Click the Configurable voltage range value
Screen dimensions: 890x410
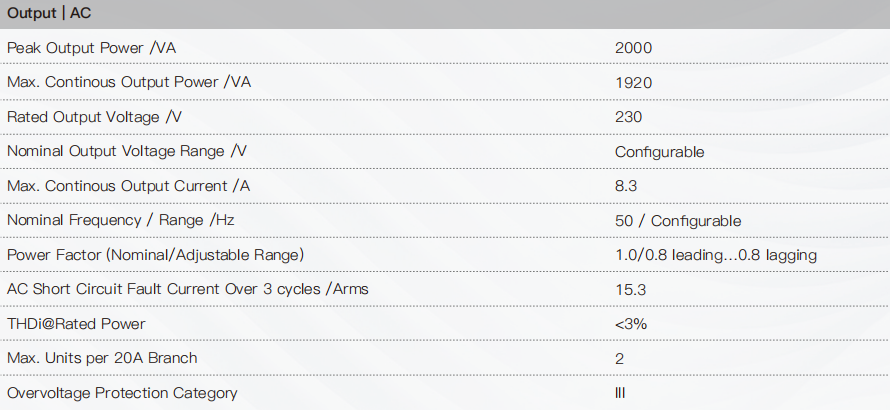point(660,152)
